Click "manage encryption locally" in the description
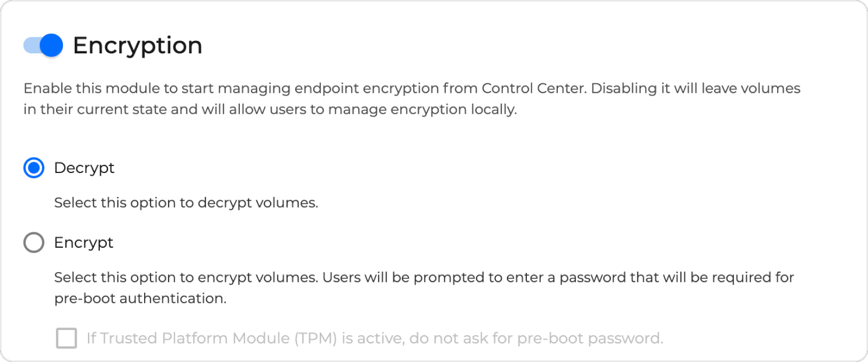This screenshot has height=362, width=868. (x=422, y=109)
